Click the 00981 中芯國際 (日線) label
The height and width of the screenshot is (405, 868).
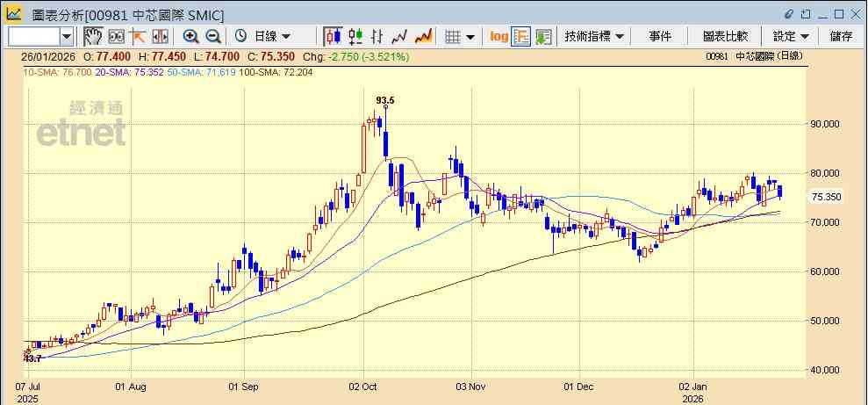tap(755, 56)
